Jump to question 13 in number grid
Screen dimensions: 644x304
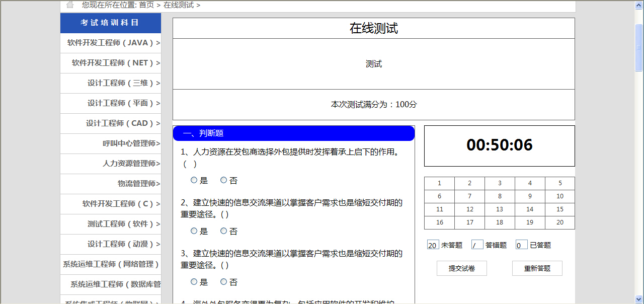point(499,209)
